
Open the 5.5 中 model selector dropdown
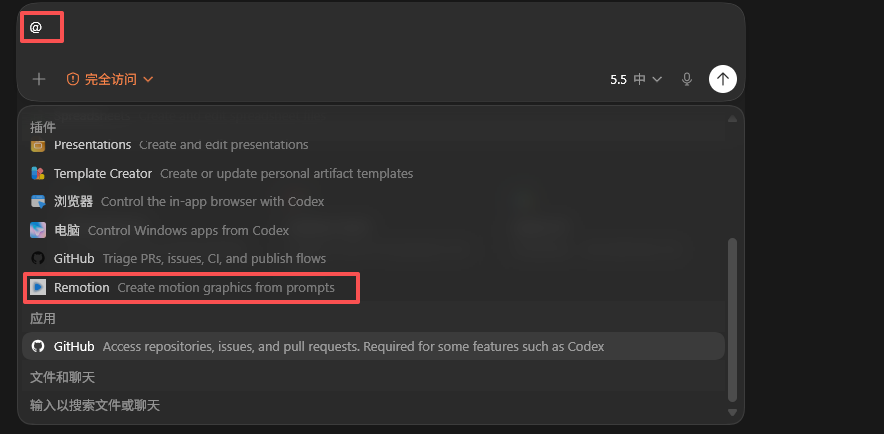click(x=636, y=79)
